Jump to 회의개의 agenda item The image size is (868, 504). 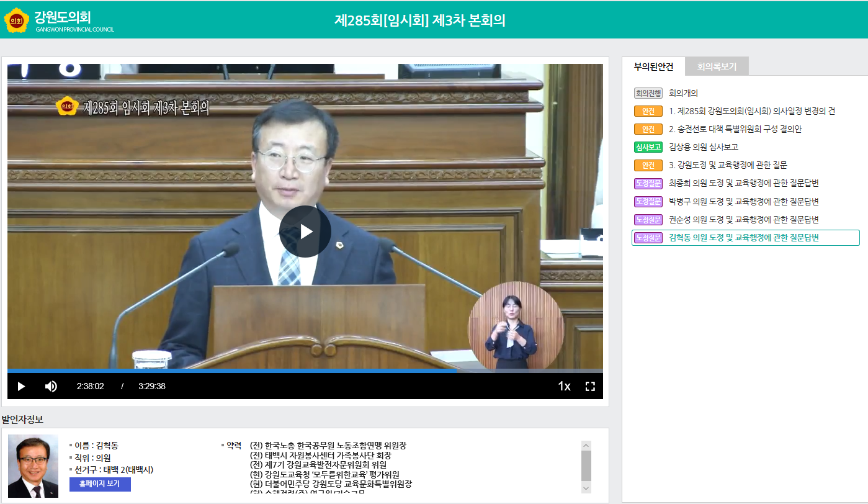click(x=683, y=93)
